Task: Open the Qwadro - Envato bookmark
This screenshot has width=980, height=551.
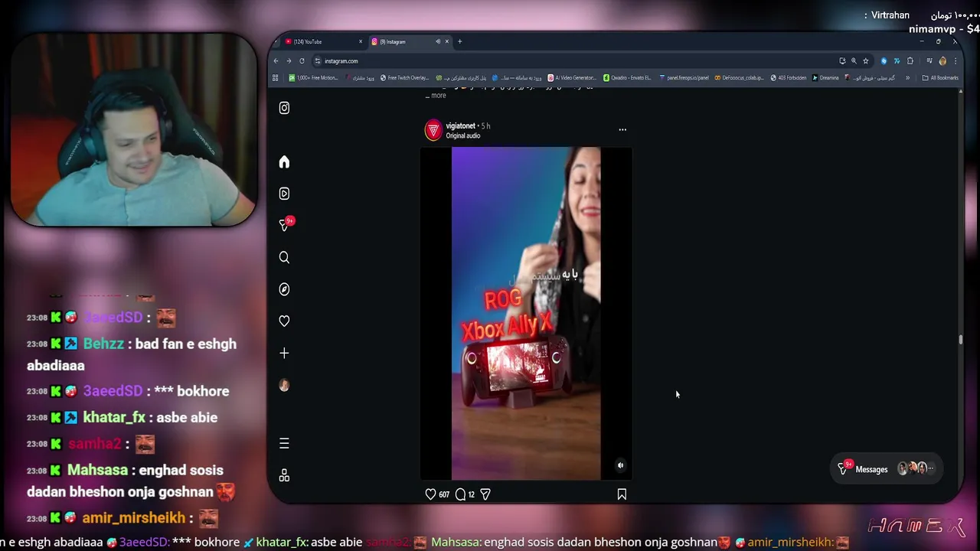Action: (x=627, y=77)
